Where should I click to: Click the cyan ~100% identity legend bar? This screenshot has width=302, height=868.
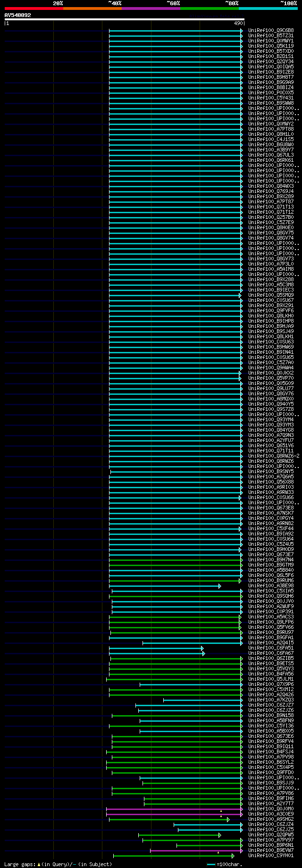coord(268,8)
